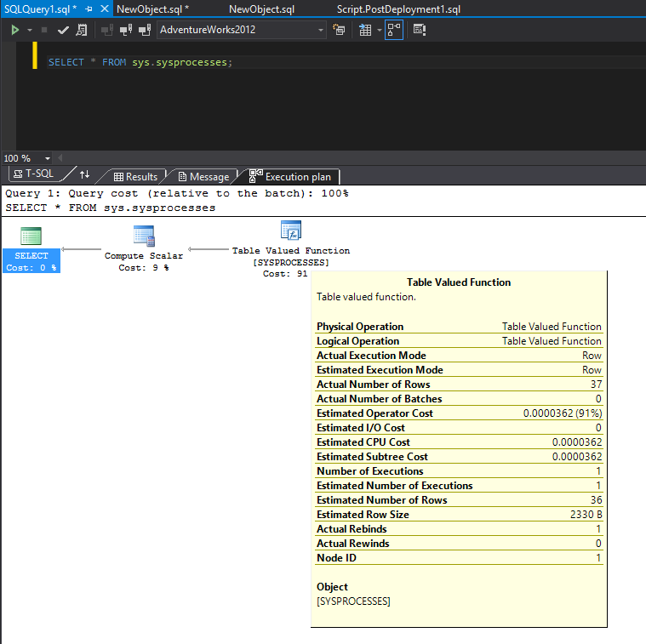Screen dimensions: 646x644
Task: Open the Script.PostDeployment1.sql document tab
Action: 397,9
